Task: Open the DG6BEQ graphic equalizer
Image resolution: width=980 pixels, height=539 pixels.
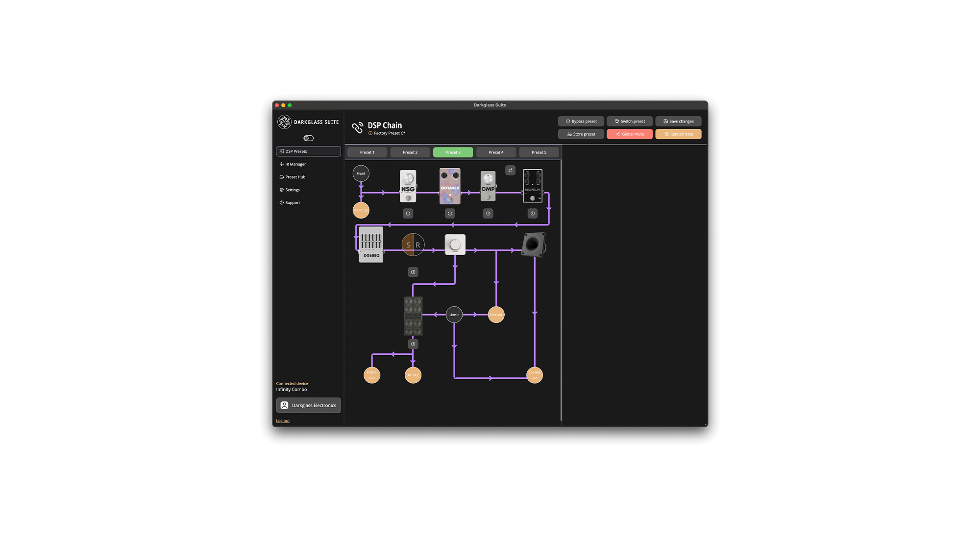Action: [371, 245]
